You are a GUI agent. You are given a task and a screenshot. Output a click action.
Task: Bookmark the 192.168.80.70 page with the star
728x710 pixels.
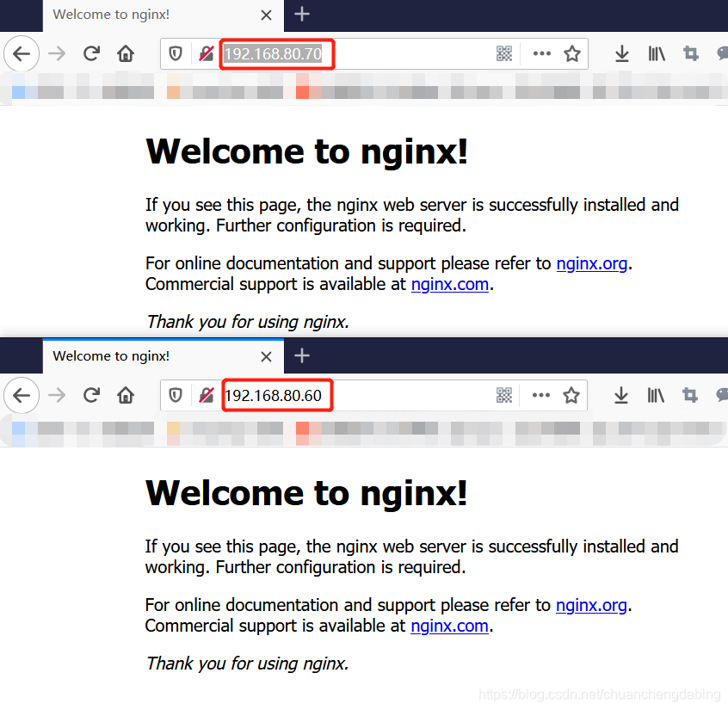point(572,54)
